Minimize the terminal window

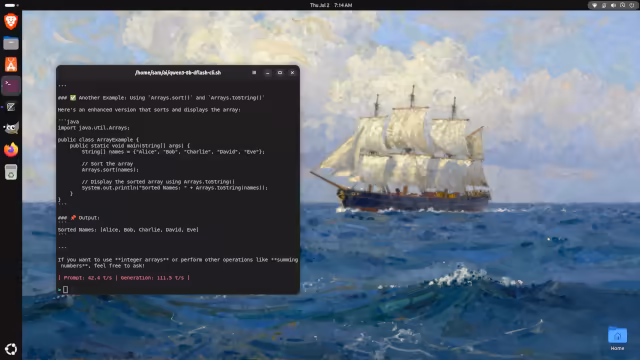[267, 73]
